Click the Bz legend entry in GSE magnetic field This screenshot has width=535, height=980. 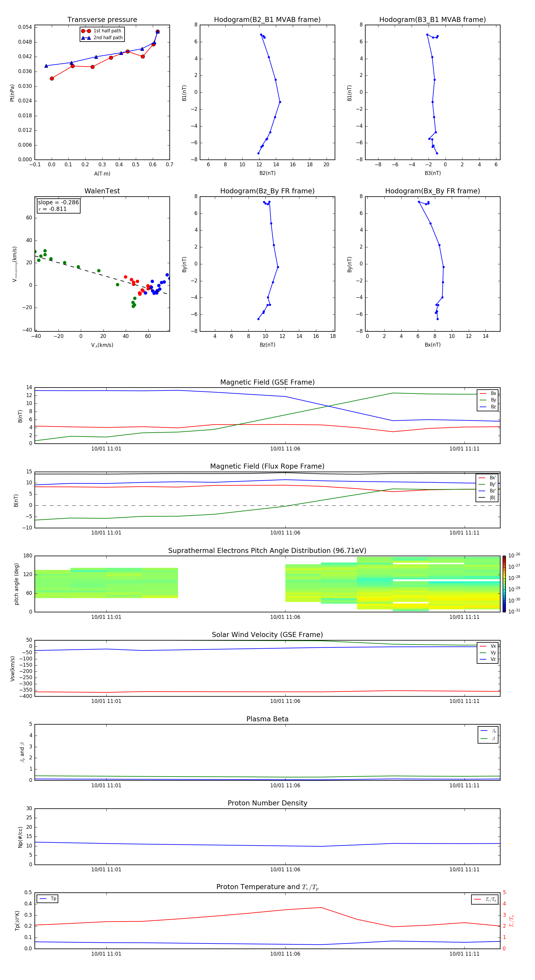pyautogui.click(x=488, y=407)
